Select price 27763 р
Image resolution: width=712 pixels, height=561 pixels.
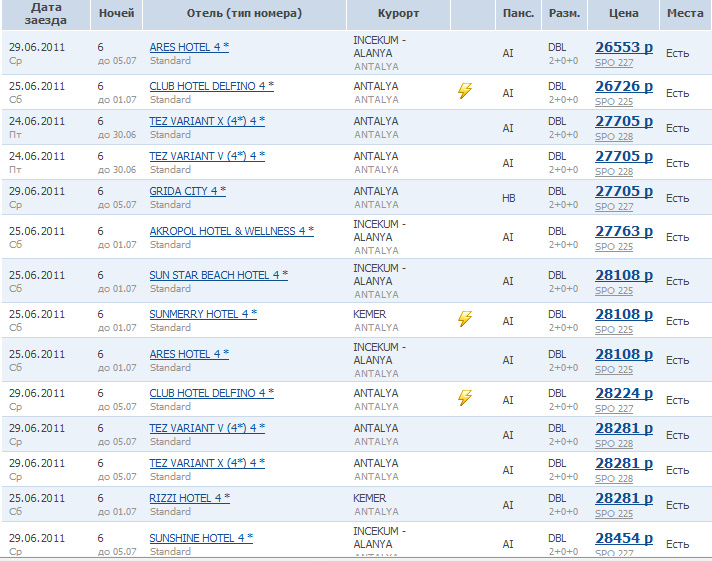(624, 231)
